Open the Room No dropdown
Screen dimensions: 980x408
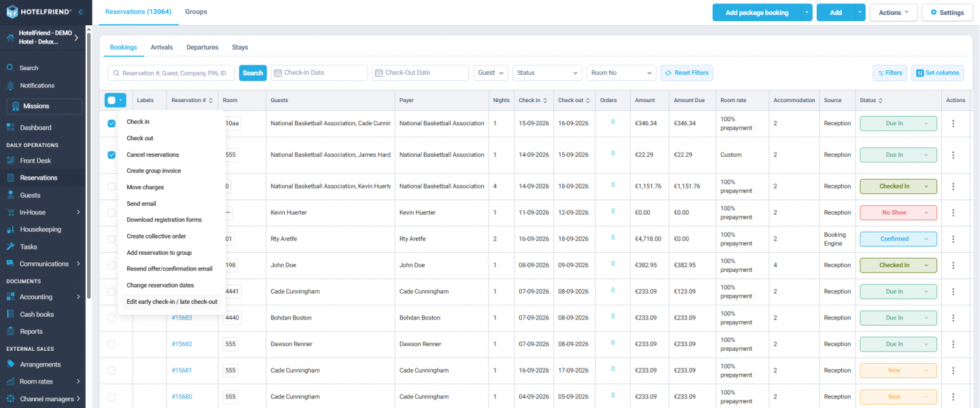coord(621,73)
